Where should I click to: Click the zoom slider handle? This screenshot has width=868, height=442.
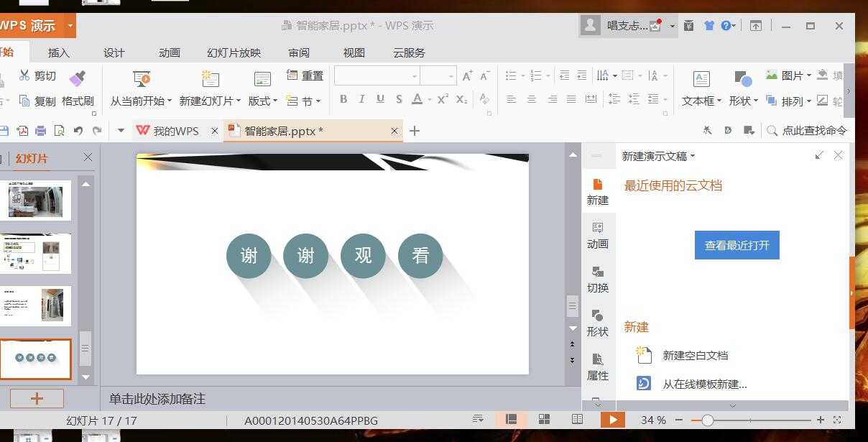(708, 420)
